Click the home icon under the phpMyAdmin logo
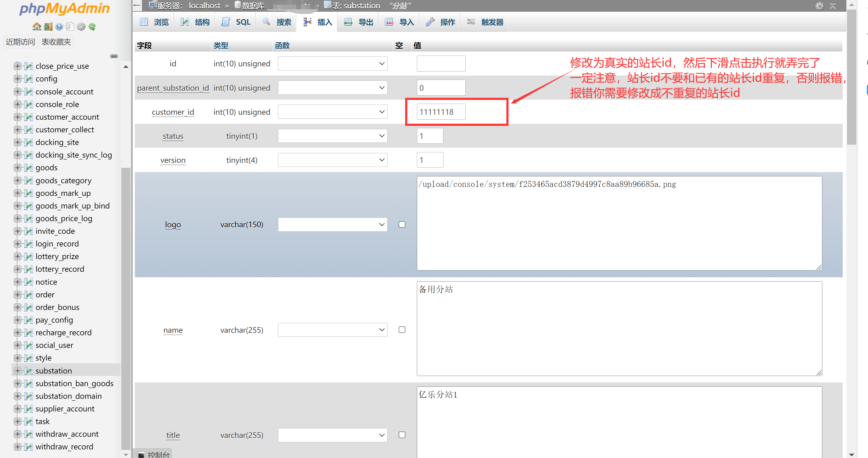Screen dimensions: 868x458 [x=36, y=27]
